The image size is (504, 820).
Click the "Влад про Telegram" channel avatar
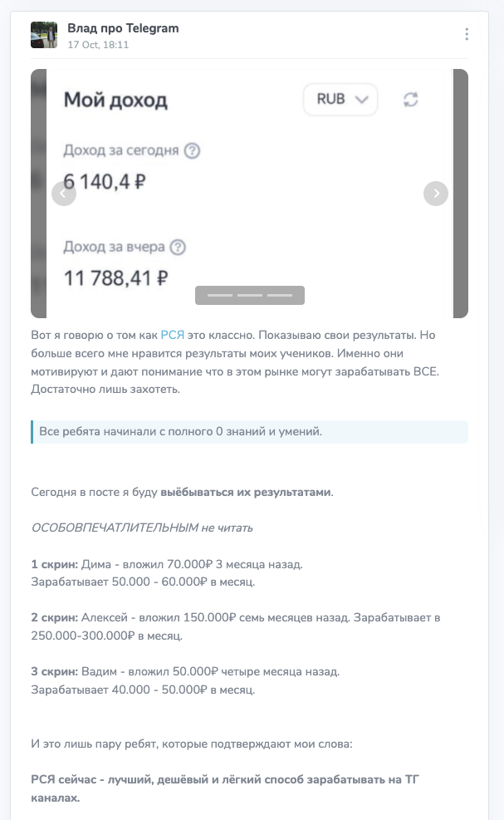point(44,34)
